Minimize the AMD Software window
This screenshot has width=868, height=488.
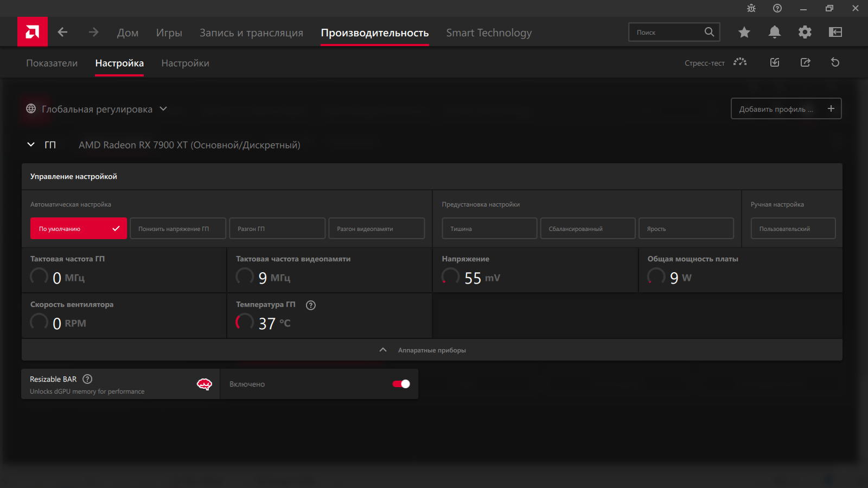[x=803, y=8]
